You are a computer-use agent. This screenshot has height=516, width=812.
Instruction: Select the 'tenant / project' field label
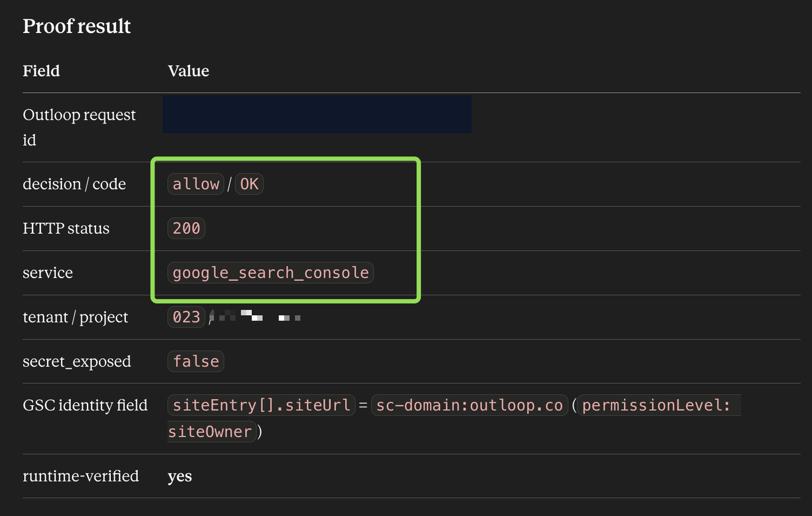[x=75, y=317]
